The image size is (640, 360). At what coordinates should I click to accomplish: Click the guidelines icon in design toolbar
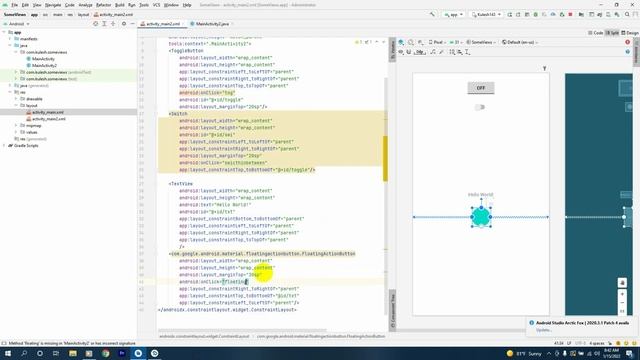click(x=467, y=52)
